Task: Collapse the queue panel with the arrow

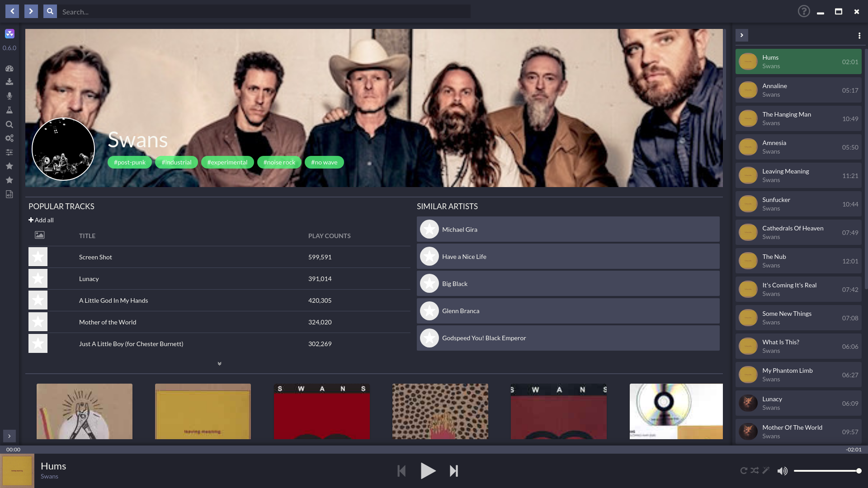Action: (741, 35)
